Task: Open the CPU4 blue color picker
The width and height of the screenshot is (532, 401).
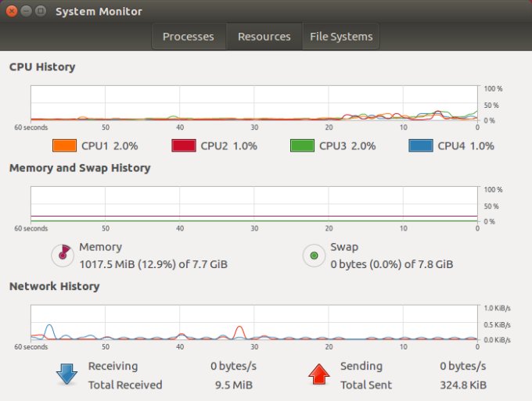Action: tap(421, 145)
